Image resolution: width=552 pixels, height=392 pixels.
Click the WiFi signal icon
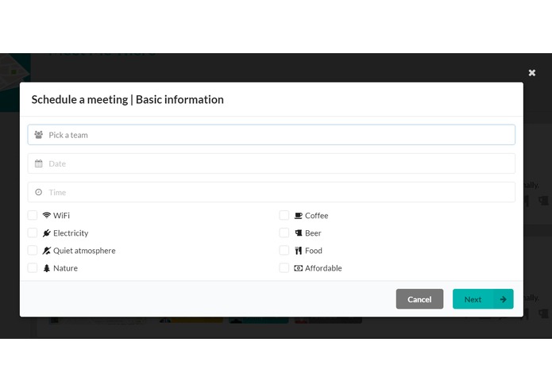click(x=47, y=215)
